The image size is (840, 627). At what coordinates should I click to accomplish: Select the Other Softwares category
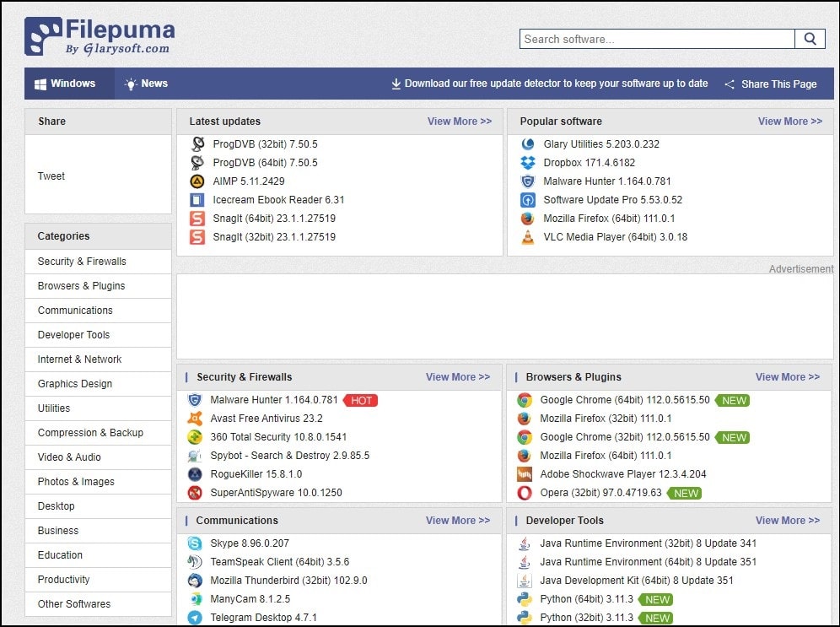tap(98, 604)
